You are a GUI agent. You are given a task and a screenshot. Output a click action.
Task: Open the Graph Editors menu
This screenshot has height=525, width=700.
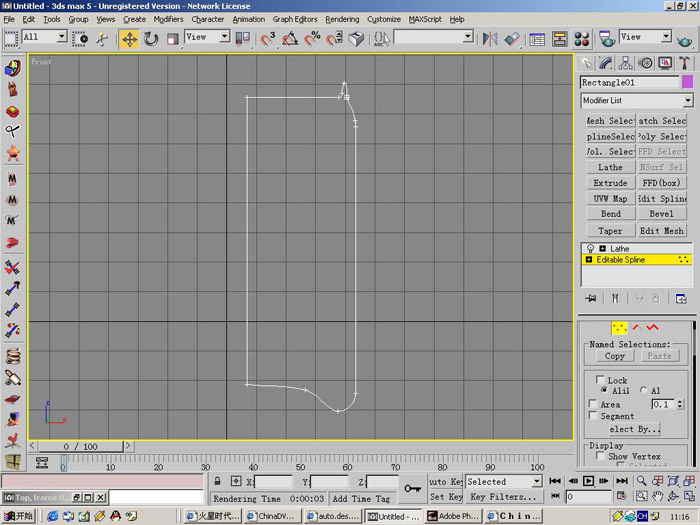[x=295, y=19]
